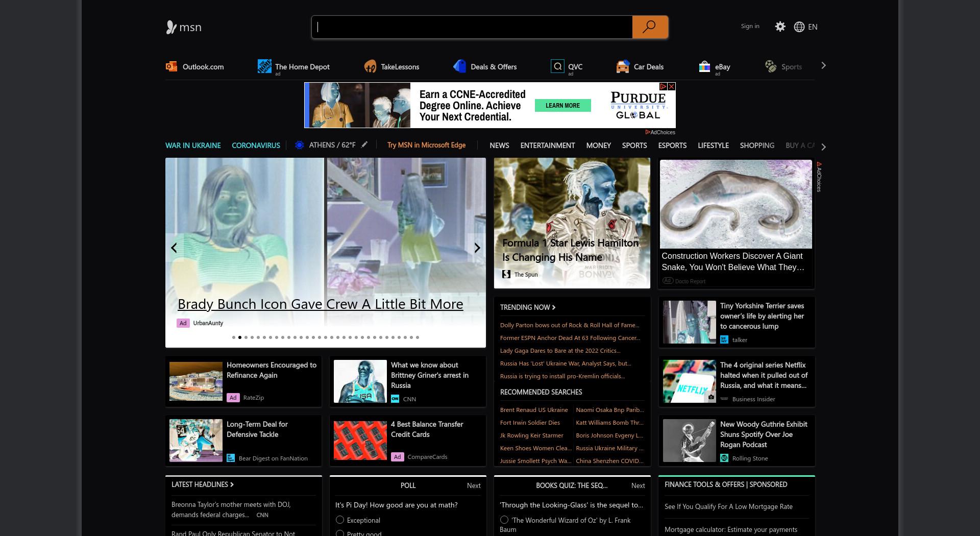Click the Rolling Stone source icon
The height and width of the screenshot is (536, 980).
724,458
